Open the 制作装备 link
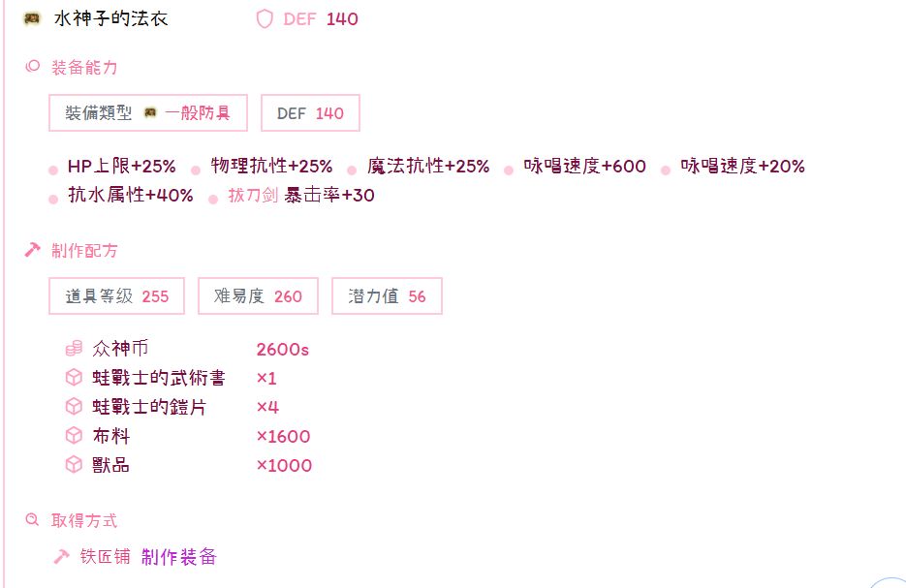 pyautogui.click(x=179, y=556)
